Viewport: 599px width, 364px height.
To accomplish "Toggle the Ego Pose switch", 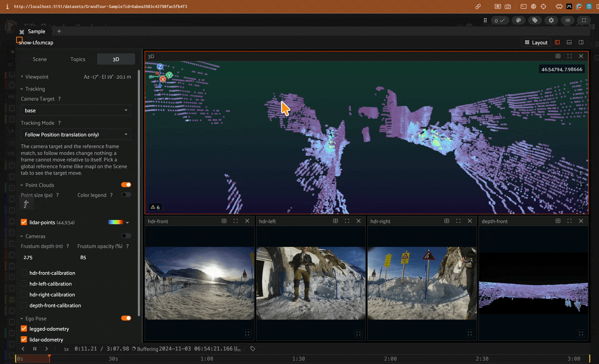I will click(126, 318).
